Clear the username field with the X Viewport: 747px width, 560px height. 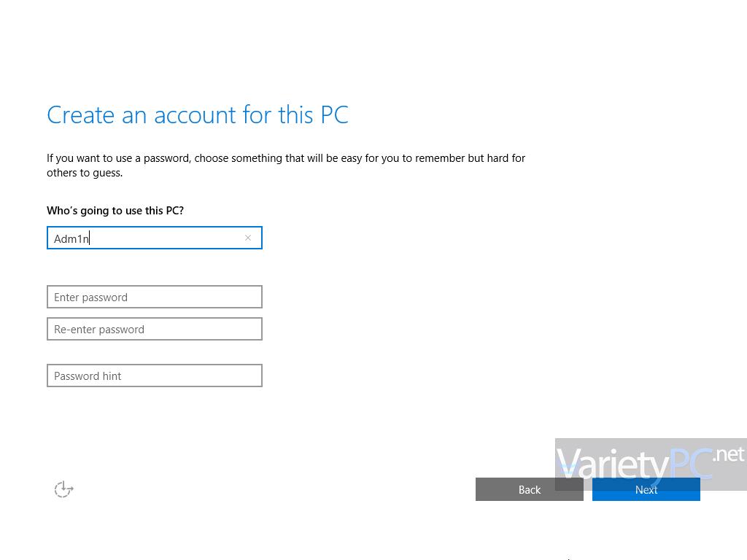(x=248, y=238)
